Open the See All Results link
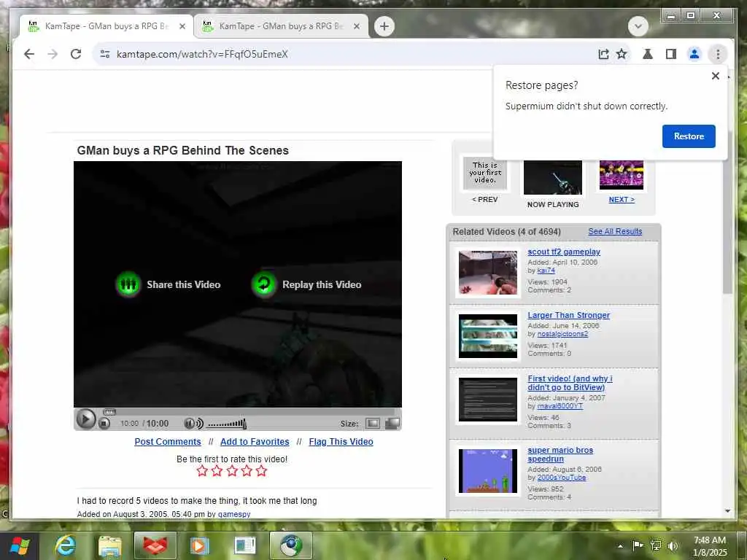 (615, 231)
